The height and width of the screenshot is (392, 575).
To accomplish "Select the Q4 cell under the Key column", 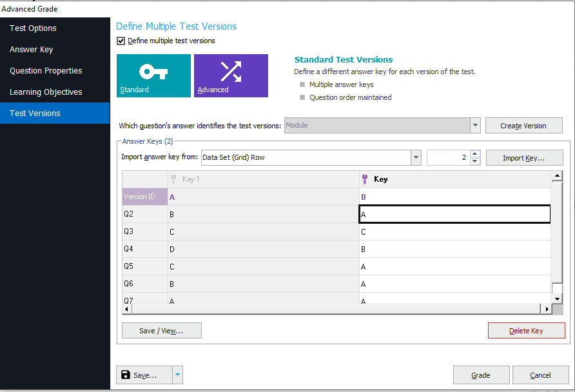I will (454, 249).
